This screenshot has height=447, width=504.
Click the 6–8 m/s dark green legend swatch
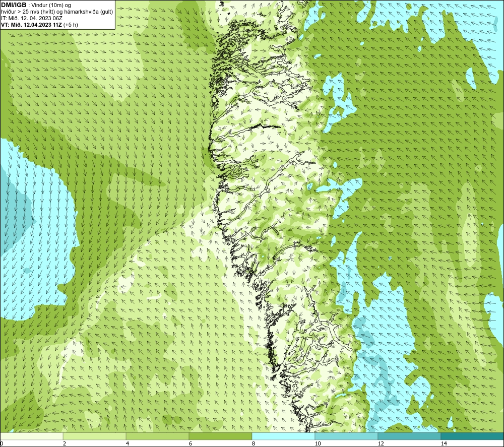tap(221, 436)
